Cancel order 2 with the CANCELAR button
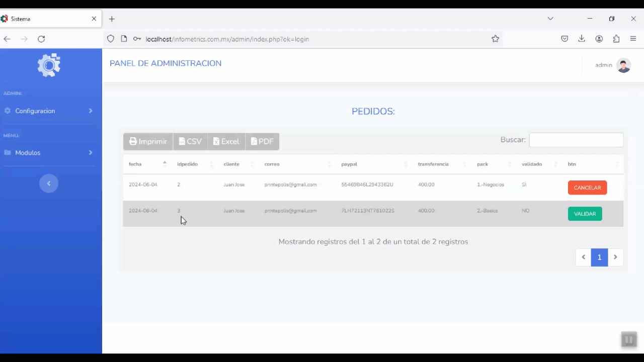Viewport: 644px width, 362px height. pos(587,188)
